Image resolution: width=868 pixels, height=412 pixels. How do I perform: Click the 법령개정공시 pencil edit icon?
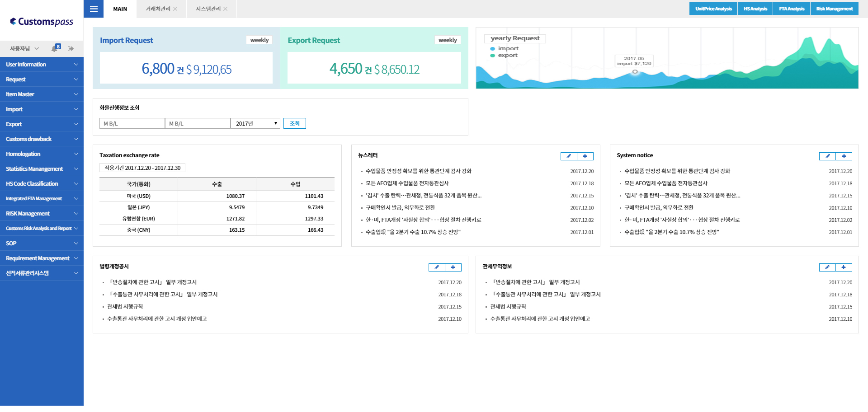(x=437, y=267)
